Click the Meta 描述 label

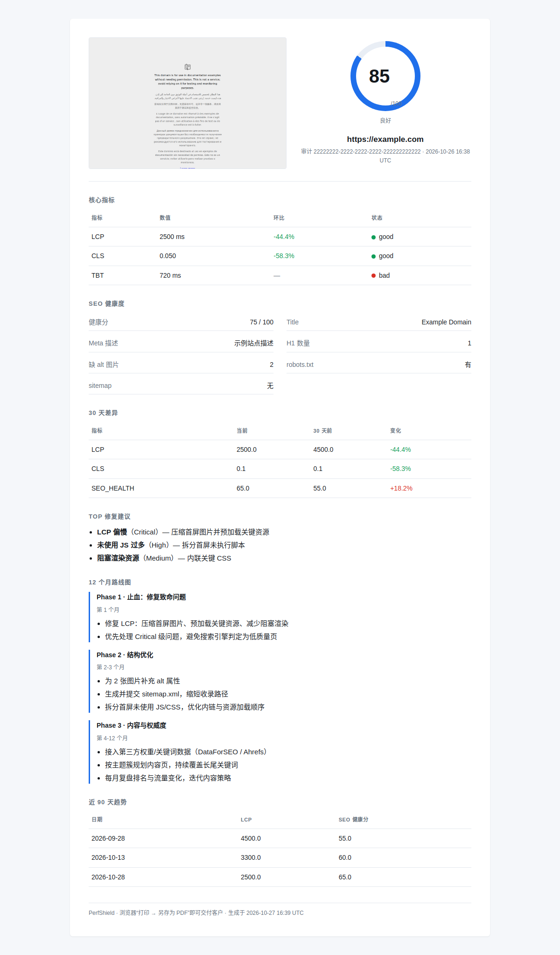coord(103,343)
